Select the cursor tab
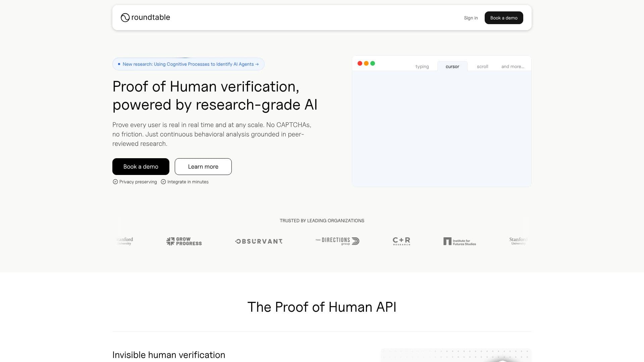Image resolution: width=644 pixels, height=362 pixels. 452,66
